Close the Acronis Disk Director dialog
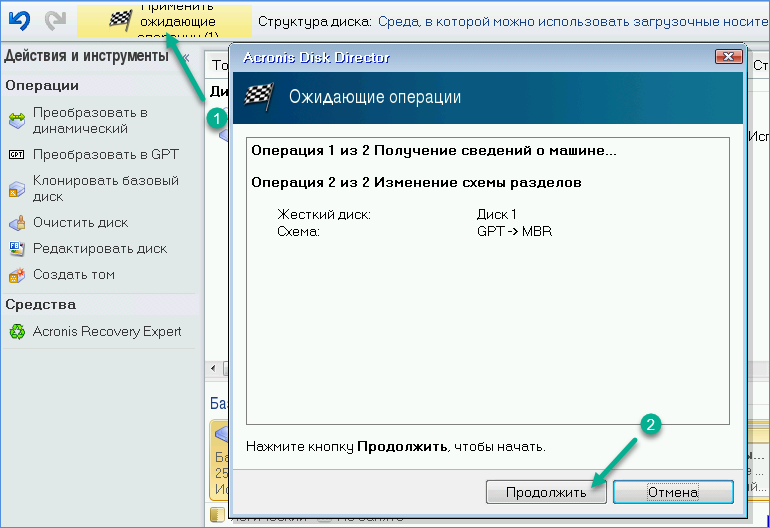 [727, 58]
